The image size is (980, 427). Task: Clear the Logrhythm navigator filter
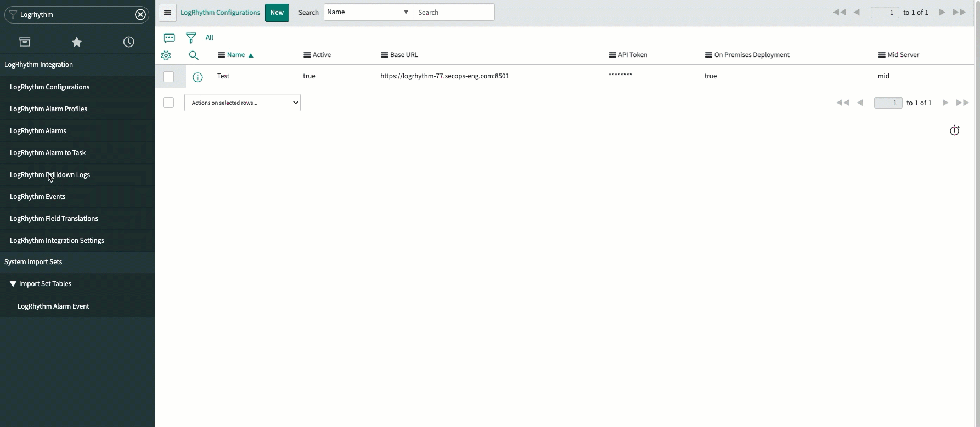coord(140,15)
